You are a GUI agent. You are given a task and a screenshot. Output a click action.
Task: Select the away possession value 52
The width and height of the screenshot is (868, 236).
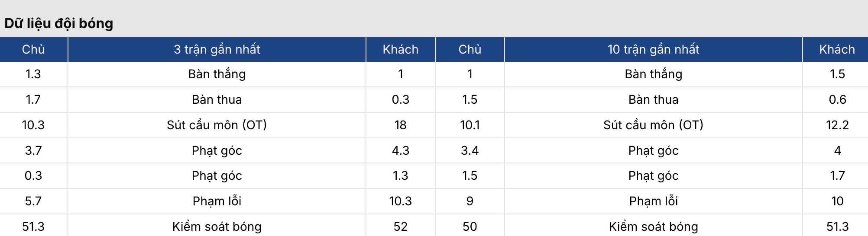click(400, 226)
